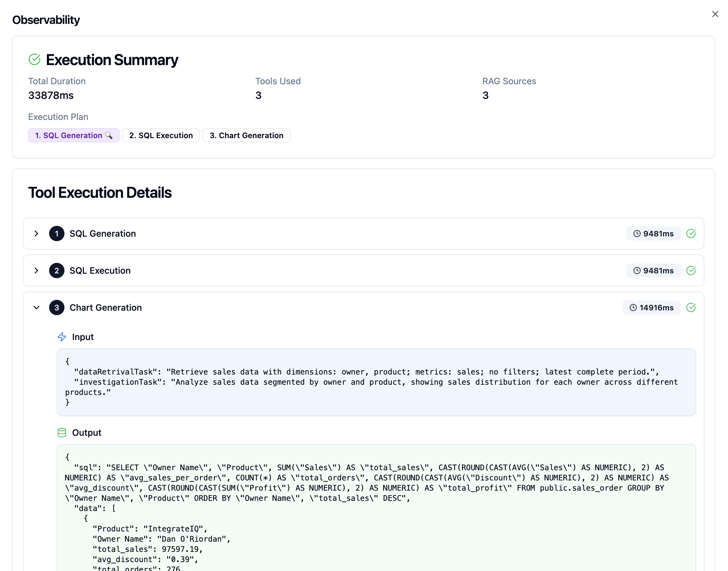Screen dimensions: 728x571
Task: Click the database icon beside Output
Action: 62,432
